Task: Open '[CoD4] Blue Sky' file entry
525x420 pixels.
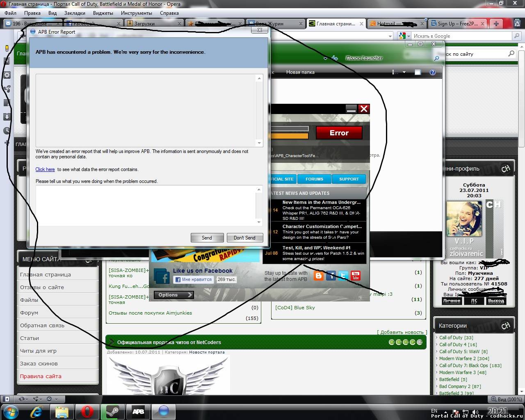Action: pyautogui.click(x=295, y=307)
